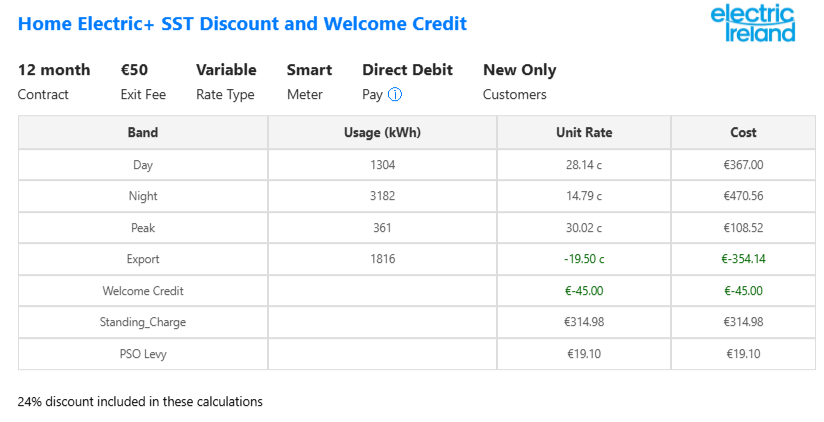Click the Direct Debit heading
This screenshot has height=422, width=824.
tap(407, 70)
